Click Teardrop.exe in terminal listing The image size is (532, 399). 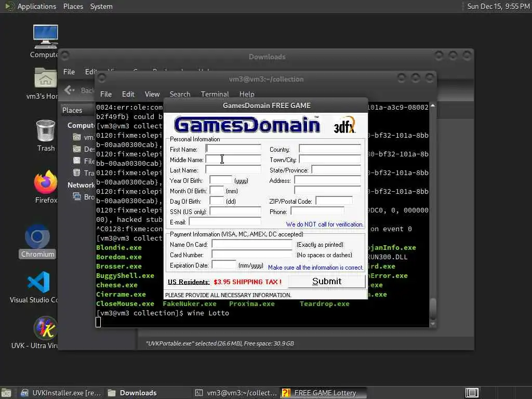324,303
